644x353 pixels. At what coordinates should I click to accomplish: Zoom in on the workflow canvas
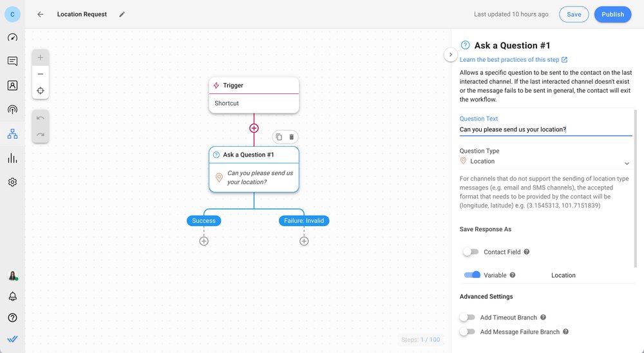click(41, 58)
